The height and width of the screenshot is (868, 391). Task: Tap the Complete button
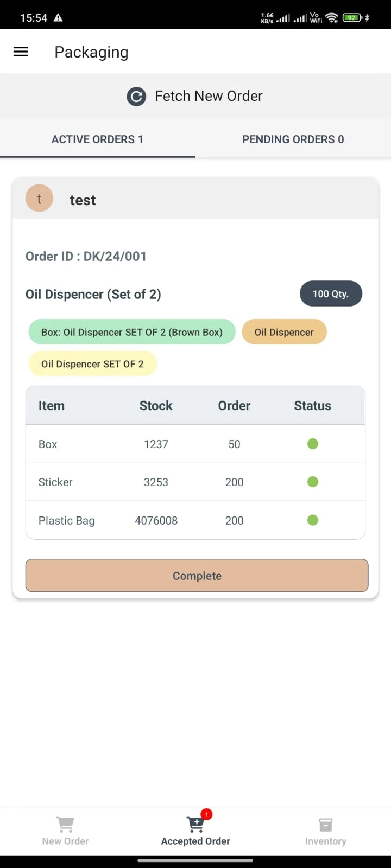(x=197, y=576)
